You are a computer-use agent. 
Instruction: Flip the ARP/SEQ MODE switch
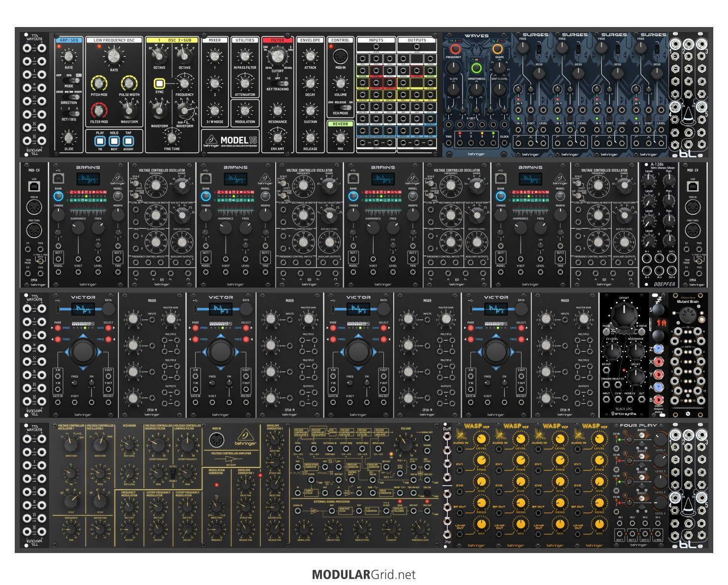click(x=69, y=80)
